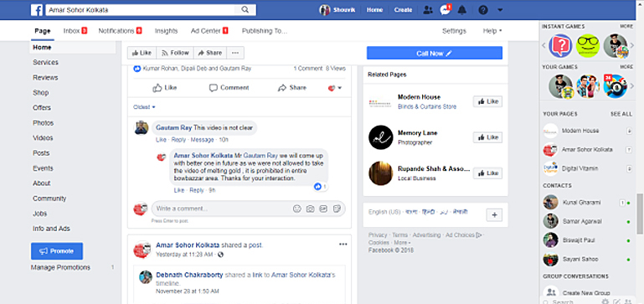Open the notifications bell icon
The width and height of the screenshot is (644, 304).
pyautogui.click(x=462, y=10)
